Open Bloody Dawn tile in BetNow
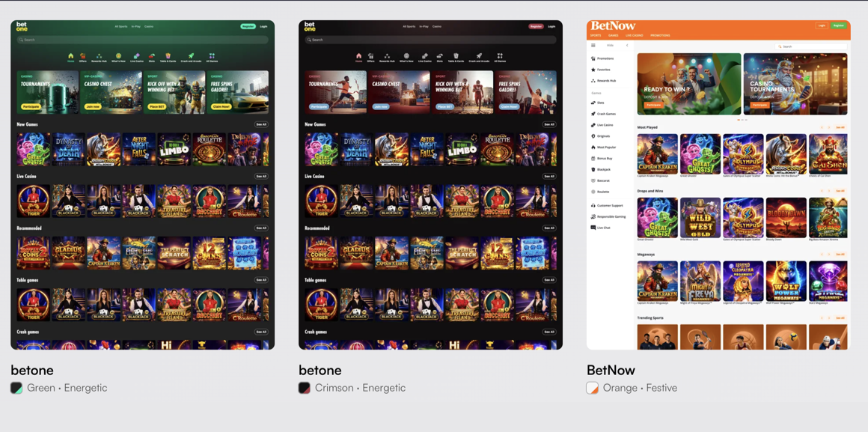The image size is (868, 432). point(786,218)
